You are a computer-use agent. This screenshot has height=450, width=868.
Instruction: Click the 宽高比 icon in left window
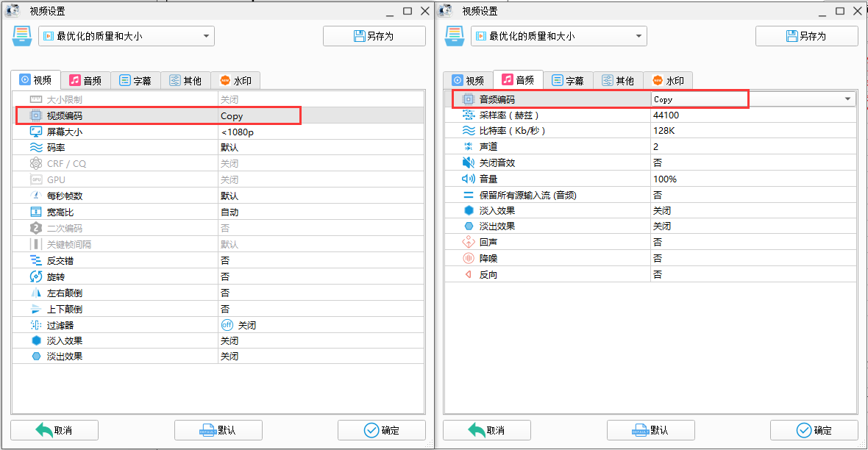pos(36,212)
